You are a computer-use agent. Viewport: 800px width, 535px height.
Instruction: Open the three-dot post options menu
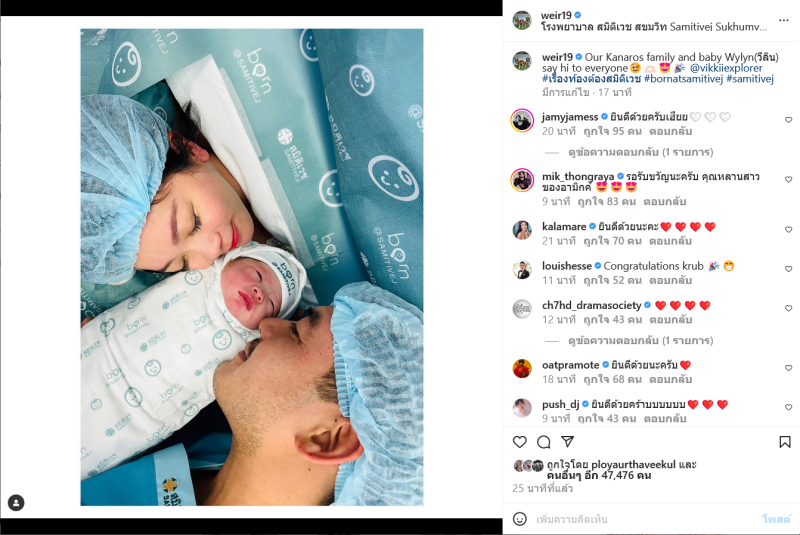[784, 20]
